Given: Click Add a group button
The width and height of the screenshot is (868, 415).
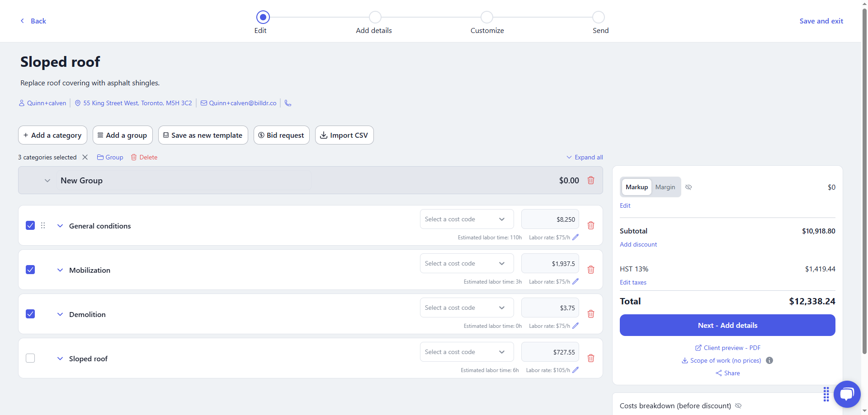Looking at the screenshot, I should (123, 135).
